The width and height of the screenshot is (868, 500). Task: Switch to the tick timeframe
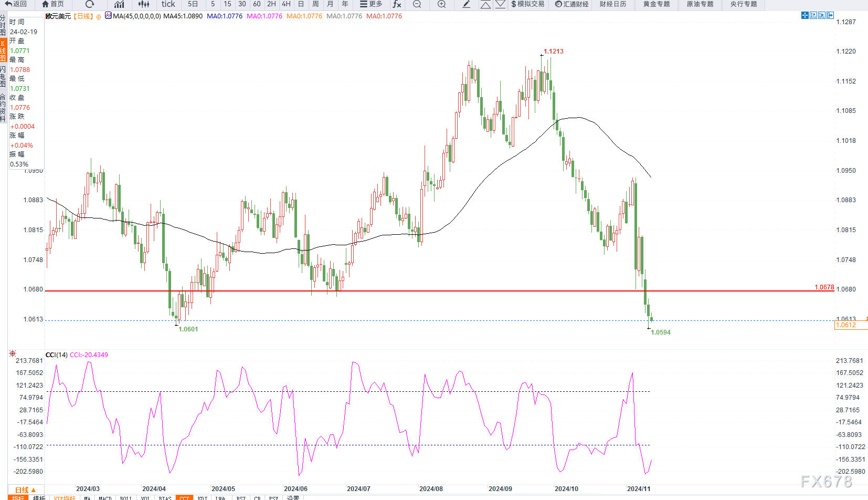tap(168, 4)
